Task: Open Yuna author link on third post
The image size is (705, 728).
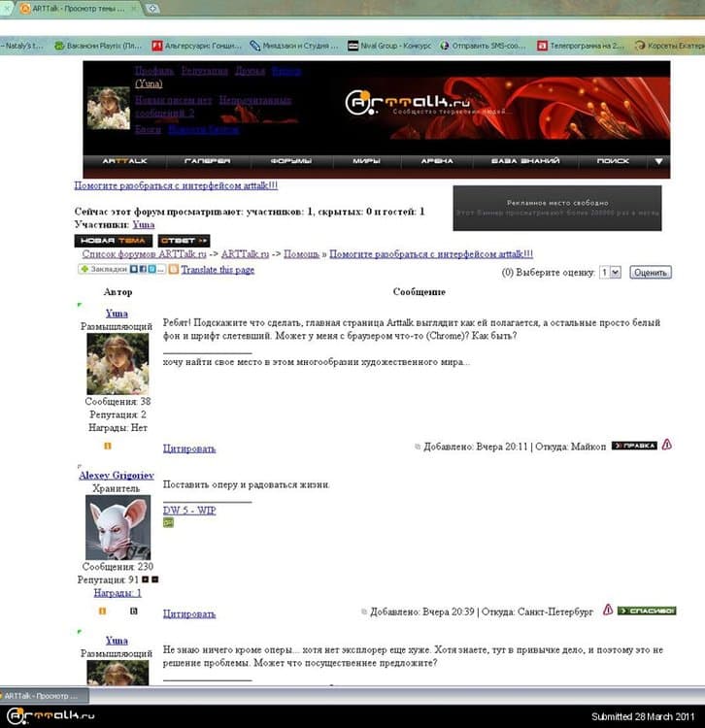Action: pyautogui.click(x=117, y=641)
